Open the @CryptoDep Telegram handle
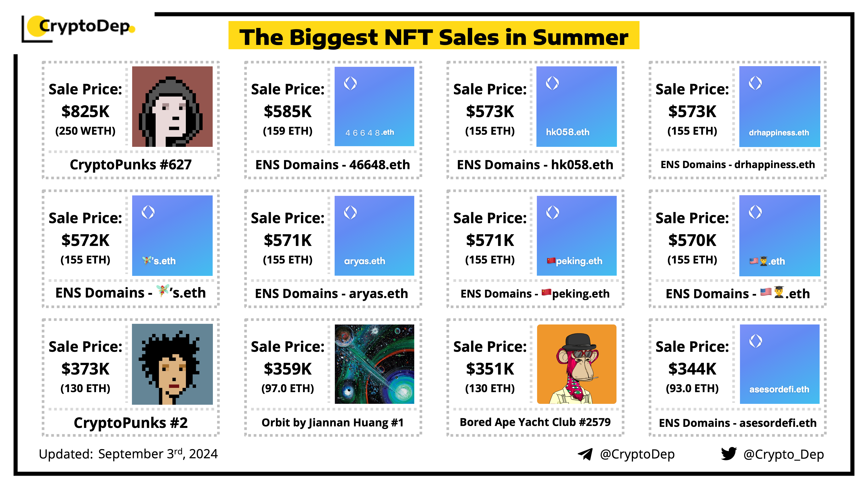The image size is (868, 488). coord(637,454)
